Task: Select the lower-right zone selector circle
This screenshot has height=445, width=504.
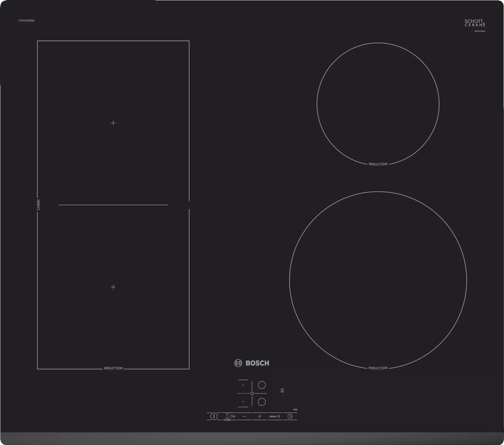Action: click(x=262, y=402)
